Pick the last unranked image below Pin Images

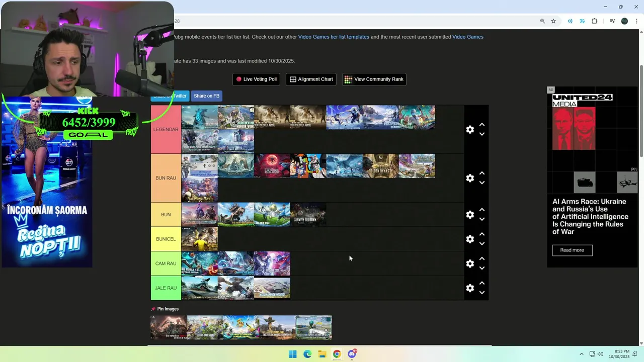[x=313, y=328]
